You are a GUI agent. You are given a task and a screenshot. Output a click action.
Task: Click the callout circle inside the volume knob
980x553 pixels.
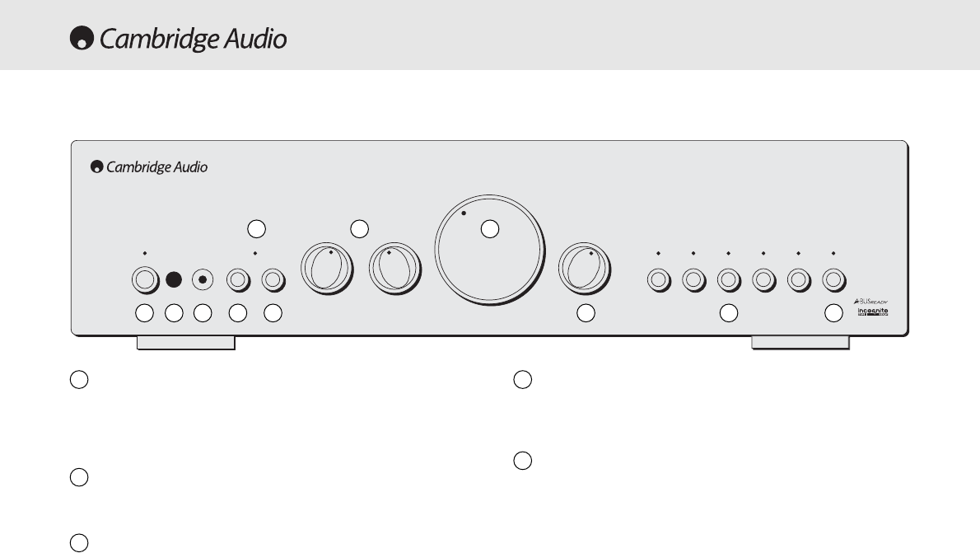[x=490, y=229]
